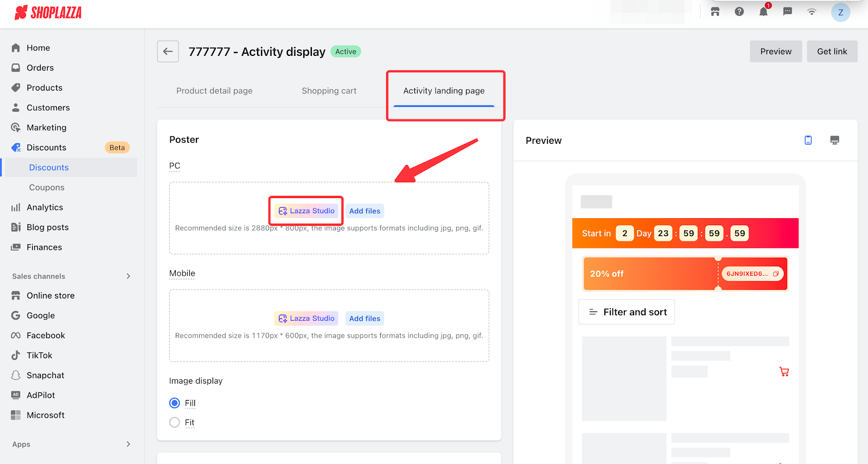Image resolution: width=868 pixels, height=464 pixels.
Task: Click the Get link button
Action: click(x=832, y=52)
